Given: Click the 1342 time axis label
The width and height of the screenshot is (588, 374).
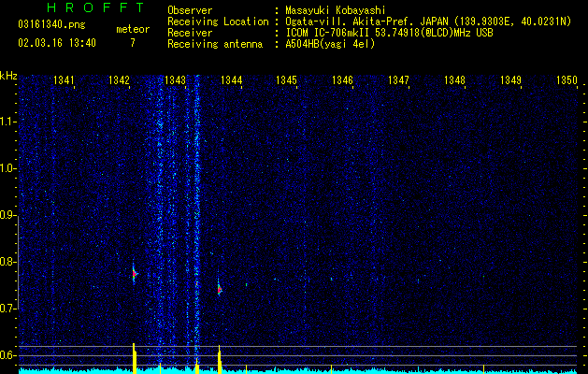Looking at the screenshot, I should [x=119, y=80].
